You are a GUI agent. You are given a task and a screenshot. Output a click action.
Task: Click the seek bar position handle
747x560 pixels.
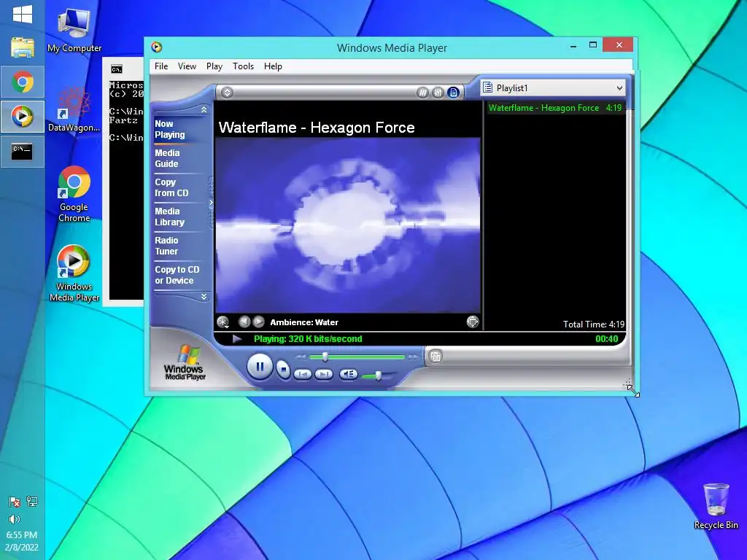click(x=325, y=357)
